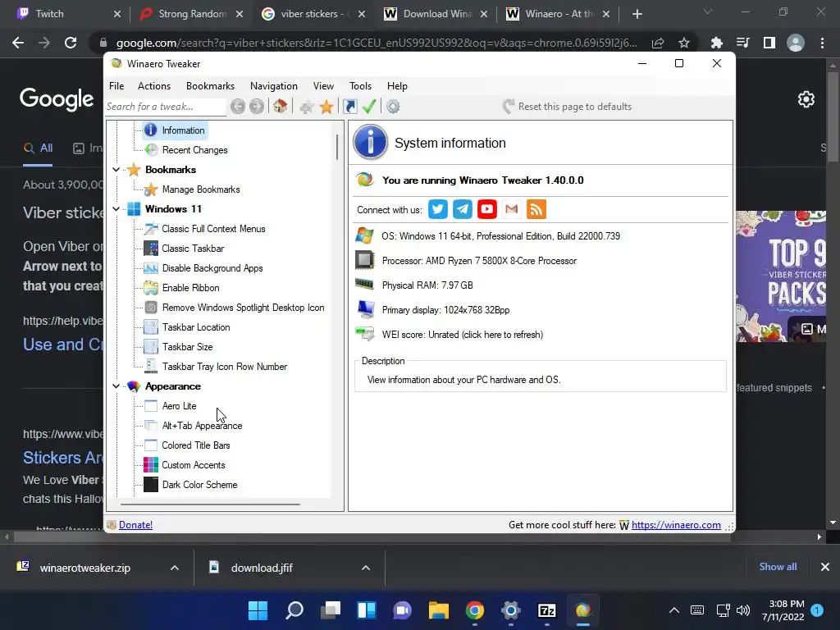
Task: Collapse the Appearance tree section
Action: 116,386
